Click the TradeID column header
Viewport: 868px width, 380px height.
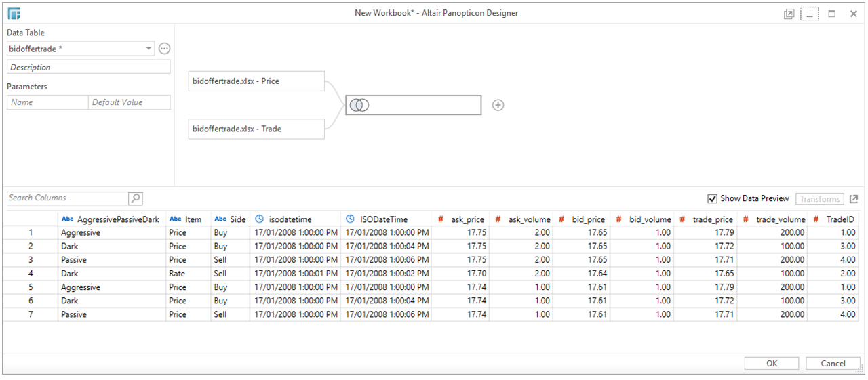[834, 219]
